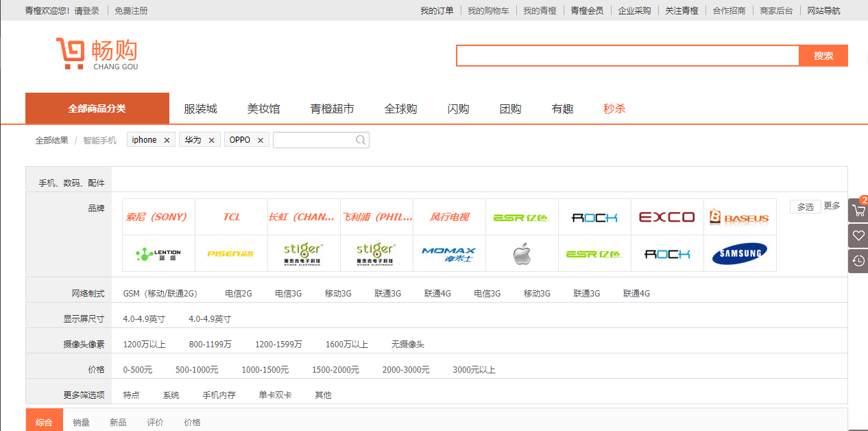
Task: Select the SAMSUNG brand logo
Action: pos(740,254)
